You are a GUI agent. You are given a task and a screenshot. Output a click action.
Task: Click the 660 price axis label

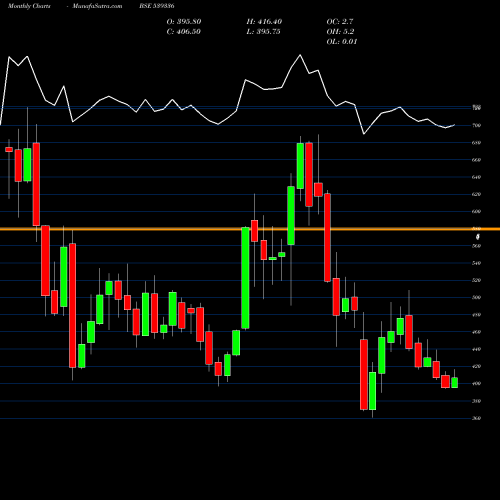(476, 160)
